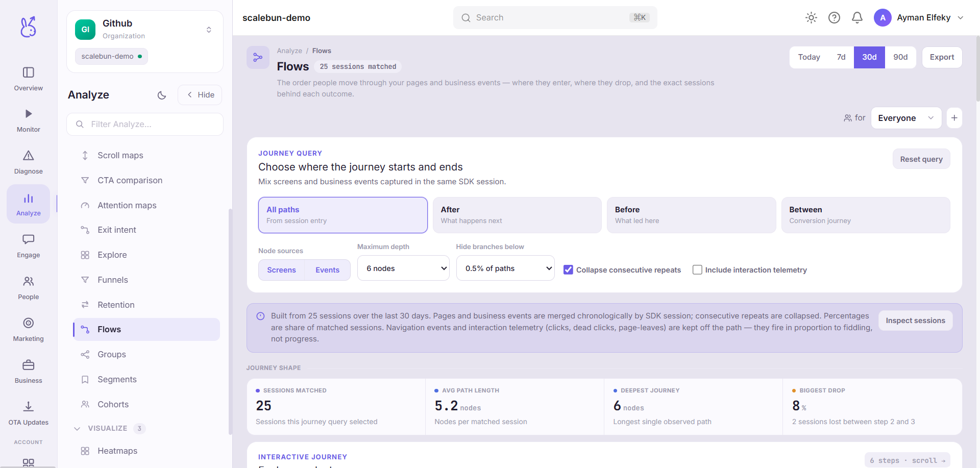The image size is (980, 468).
Task: Open the Monitor play icon
Action: pyautogui.click(x=29, y=114)
